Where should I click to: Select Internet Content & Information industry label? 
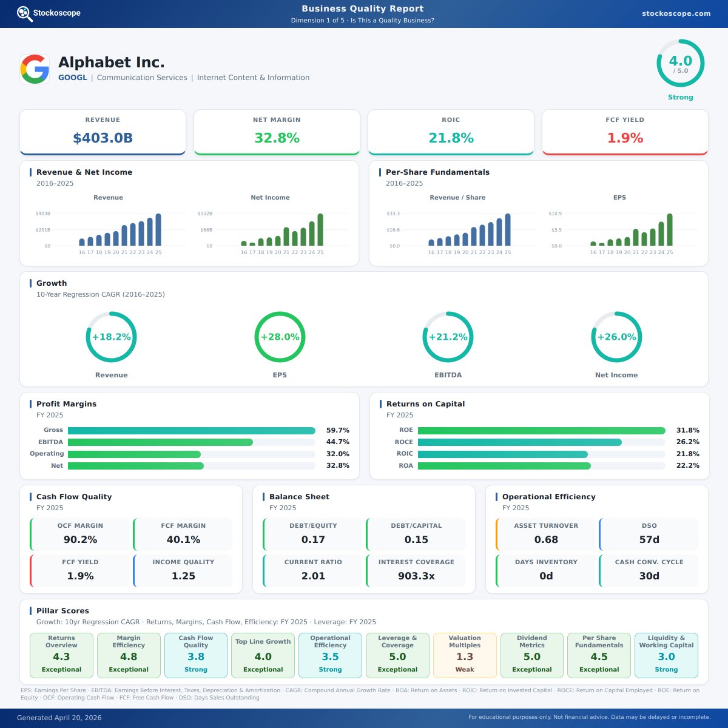[253, 78]
